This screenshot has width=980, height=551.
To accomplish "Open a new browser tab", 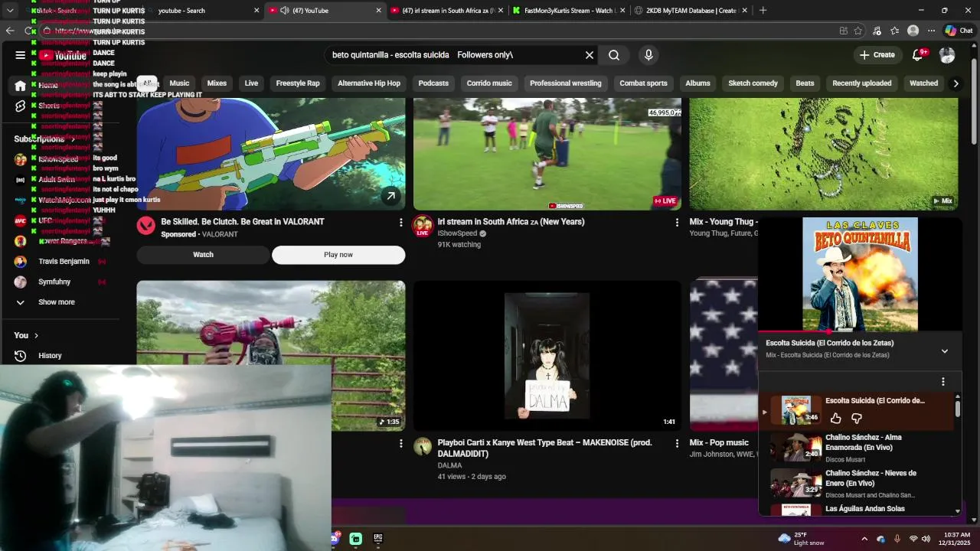I will [763, 11].
